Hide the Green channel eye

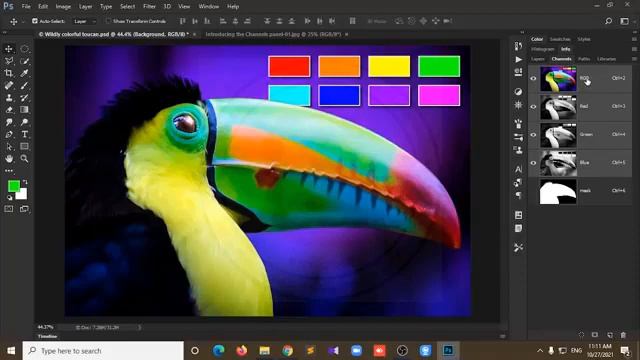click(x=533, y=135)
